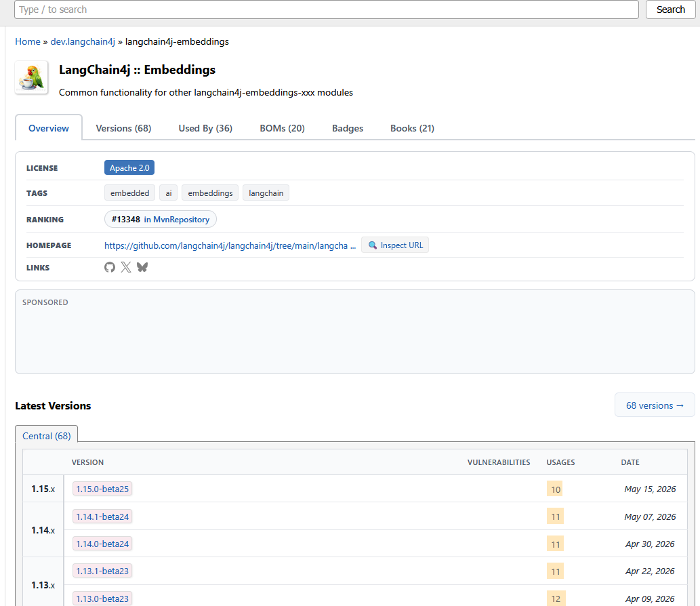The image size is (700, 606).
Task: Click the embedded tag
Action: 130,193
